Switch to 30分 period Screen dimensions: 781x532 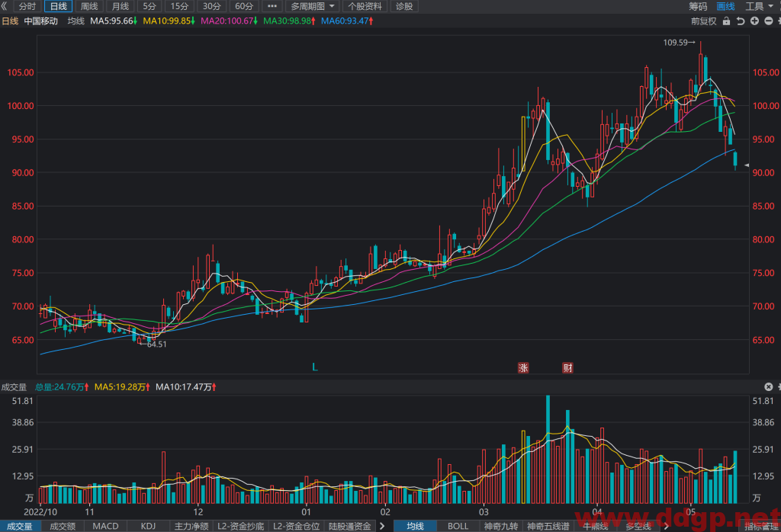pos(212,6)
